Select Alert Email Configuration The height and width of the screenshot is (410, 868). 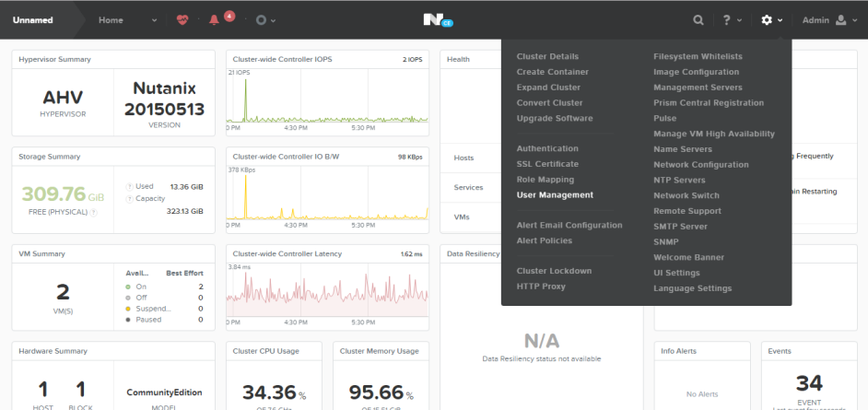tap(569, 225)
